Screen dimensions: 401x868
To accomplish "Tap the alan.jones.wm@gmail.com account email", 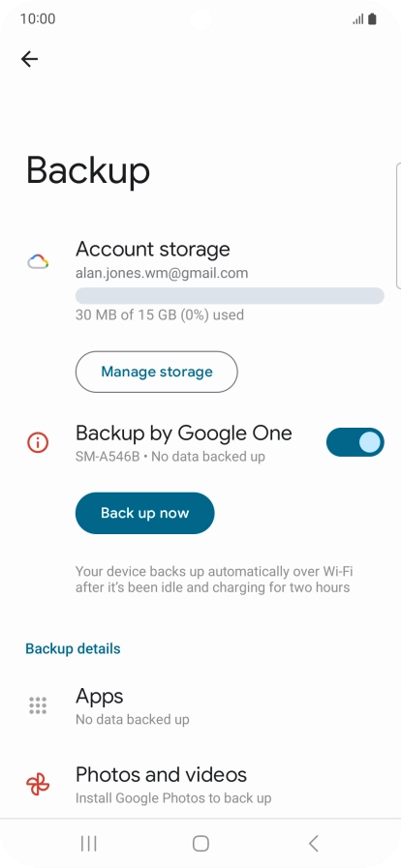I will [x=162, y=273].
